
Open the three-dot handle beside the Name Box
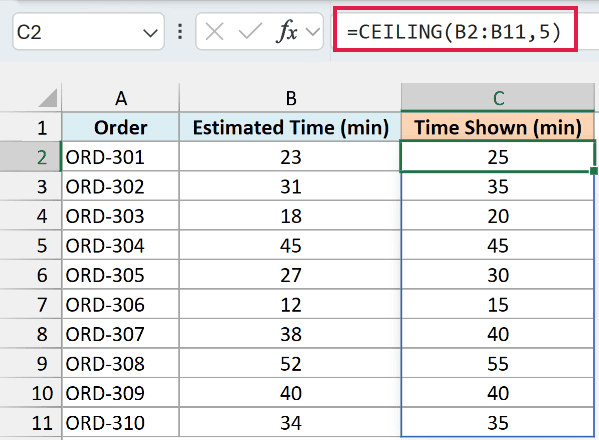point(180,31)
